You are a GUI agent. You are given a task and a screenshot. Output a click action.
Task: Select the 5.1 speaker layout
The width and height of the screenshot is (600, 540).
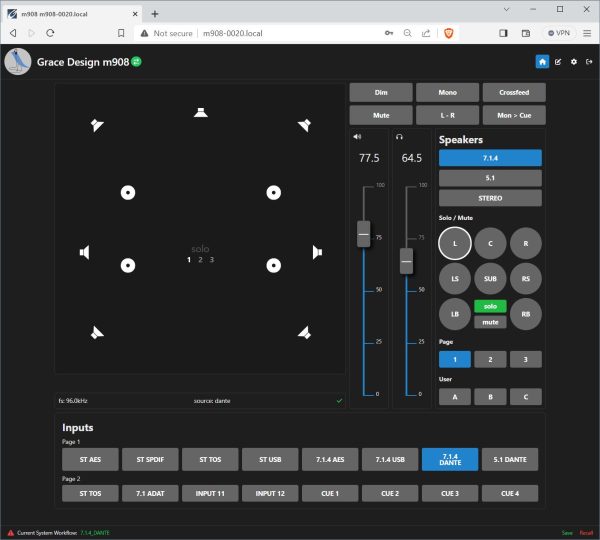[489, 178]
